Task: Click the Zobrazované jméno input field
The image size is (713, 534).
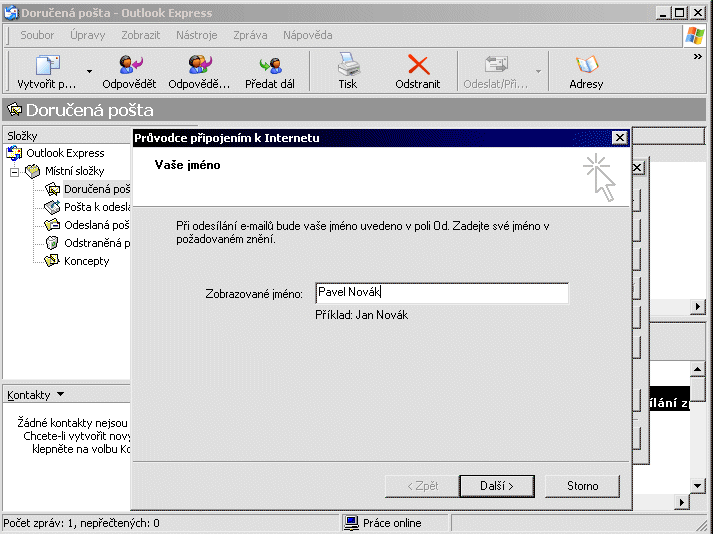Action: 442,293
